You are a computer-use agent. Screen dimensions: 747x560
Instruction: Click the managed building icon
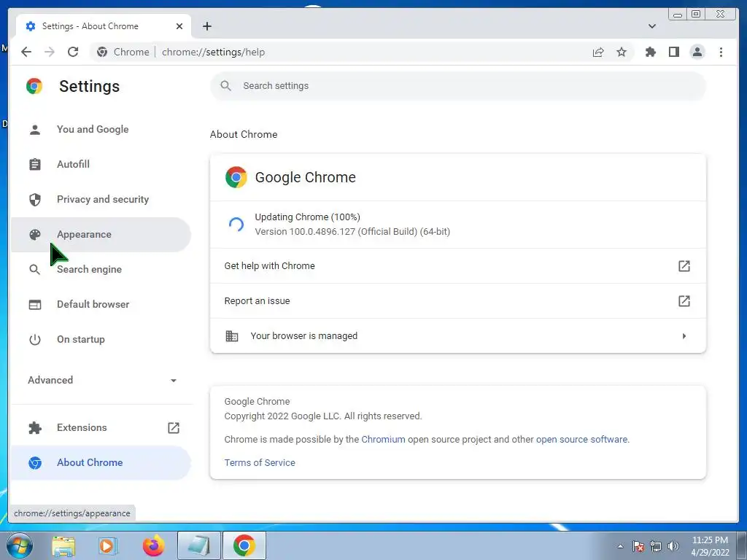(232, 336)
